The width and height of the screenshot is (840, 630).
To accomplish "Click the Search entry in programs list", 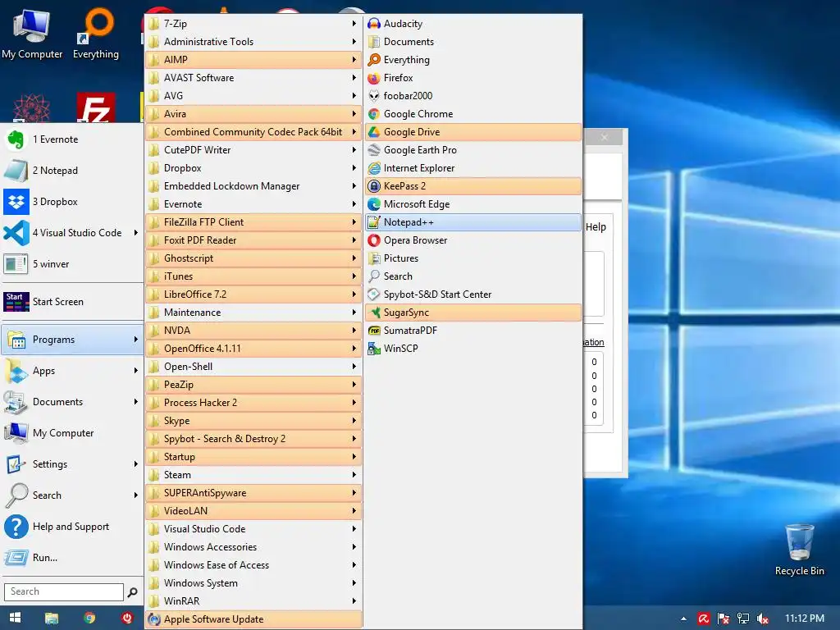I will tap(473, 276).
